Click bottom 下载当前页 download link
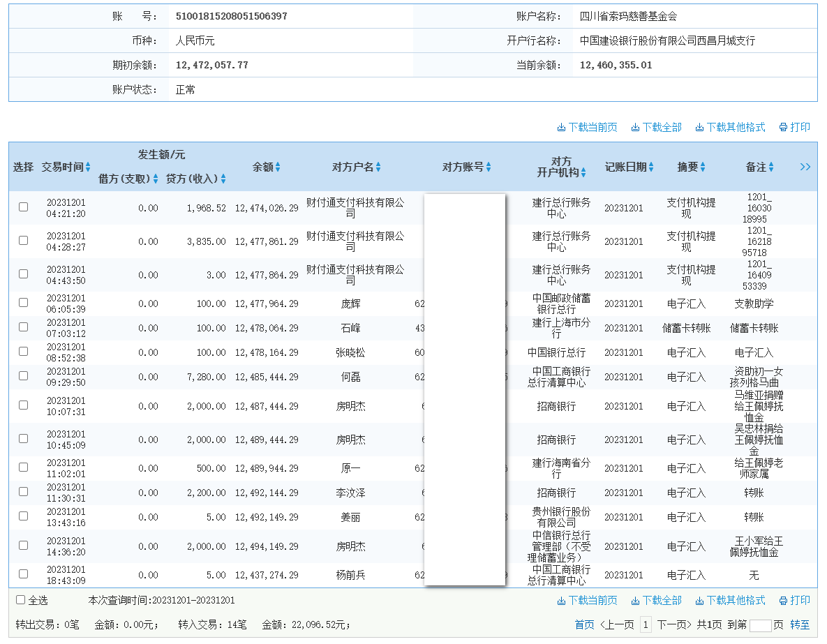This screenshot has height=644, width=827. 587,600
